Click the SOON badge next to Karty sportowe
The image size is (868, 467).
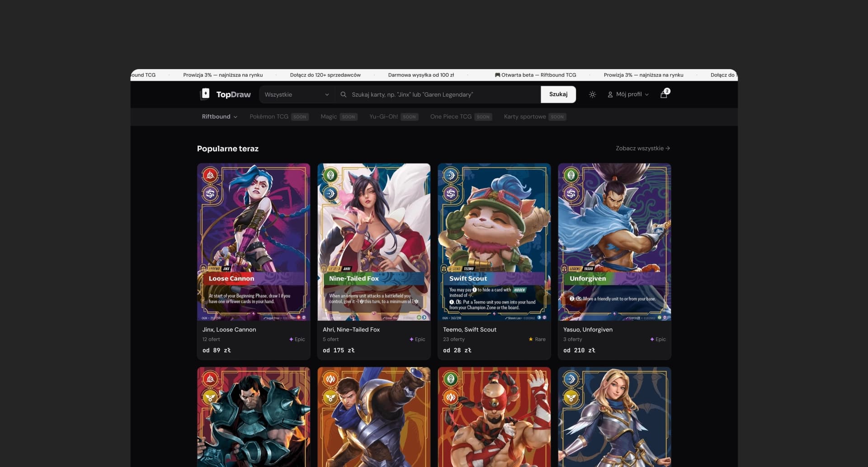click(557, 117)
